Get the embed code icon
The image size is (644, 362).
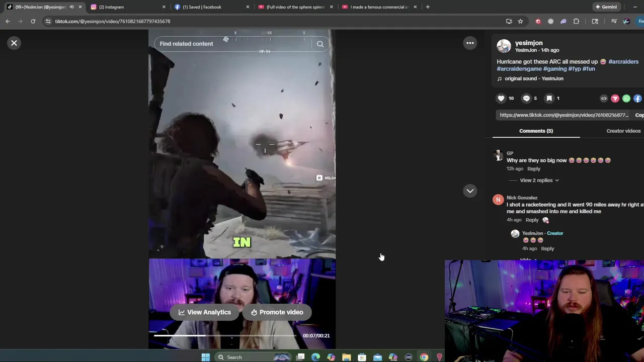coord(604,99)
